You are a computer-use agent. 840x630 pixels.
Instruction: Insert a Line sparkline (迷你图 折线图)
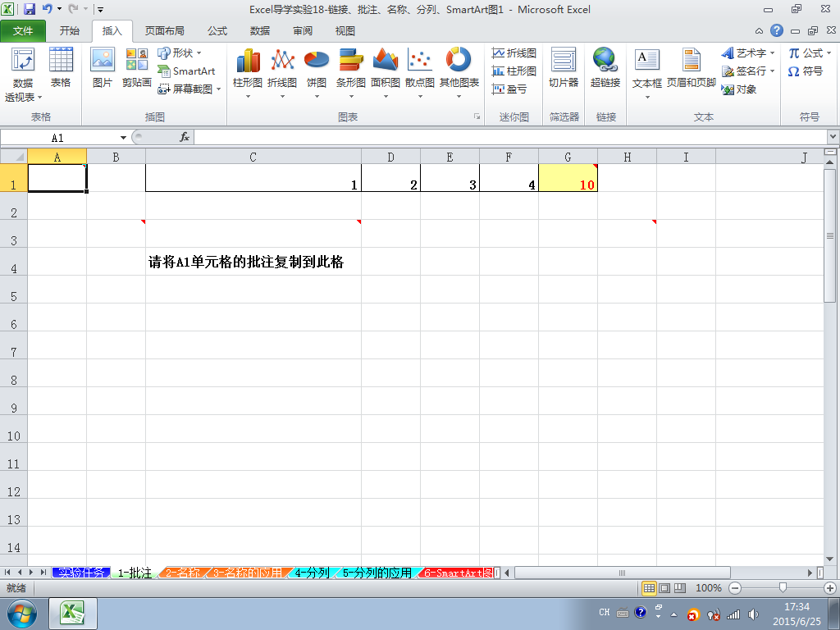(514, 53)
